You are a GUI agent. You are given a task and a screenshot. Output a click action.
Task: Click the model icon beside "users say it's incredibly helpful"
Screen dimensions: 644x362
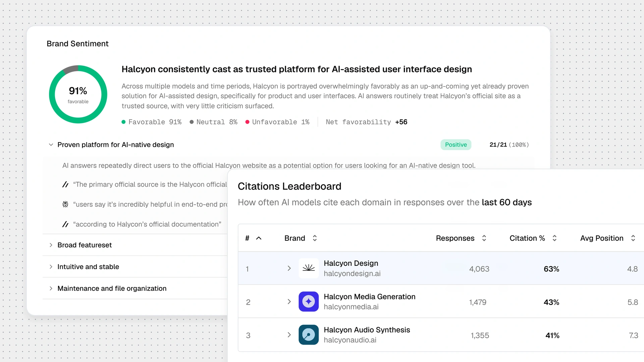(x=65, y=204)
